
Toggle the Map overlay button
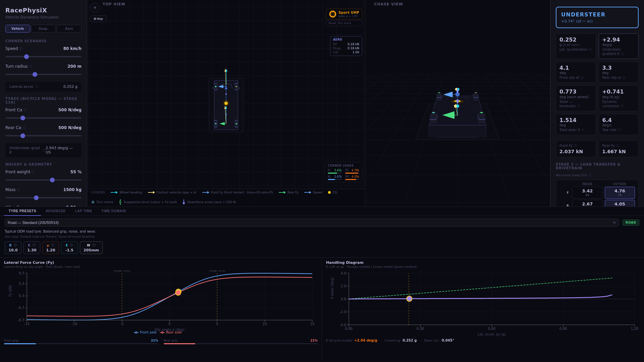98,19
